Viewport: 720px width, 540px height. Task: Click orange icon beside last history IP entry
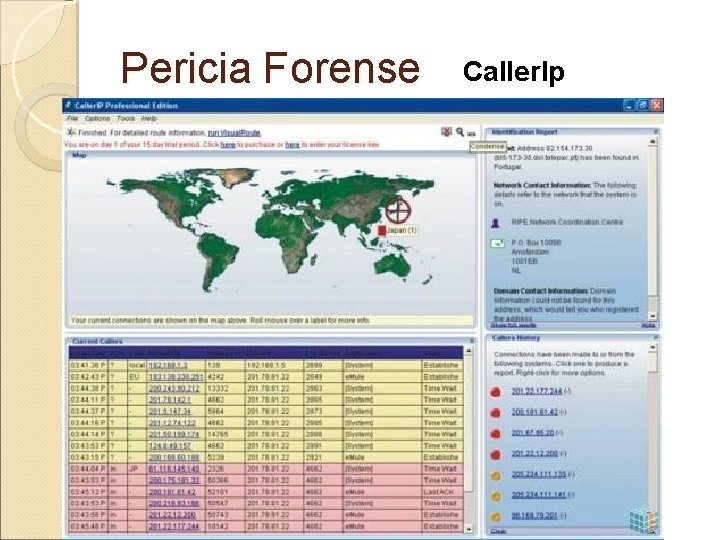(495, 517)
